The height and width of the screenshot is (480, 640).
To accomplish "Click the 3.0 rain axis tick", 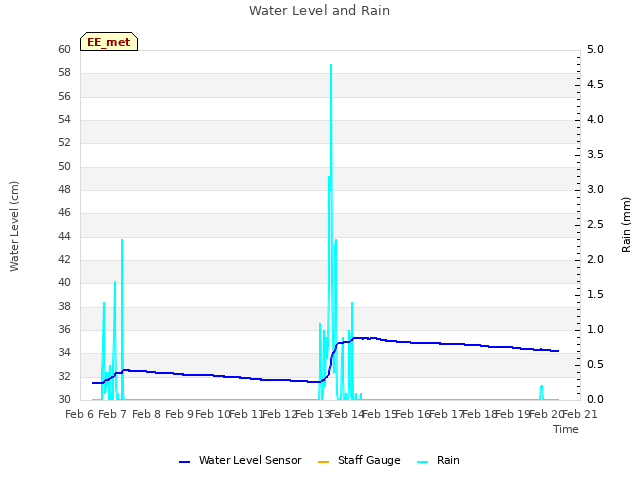I will [x=595, y=189].
